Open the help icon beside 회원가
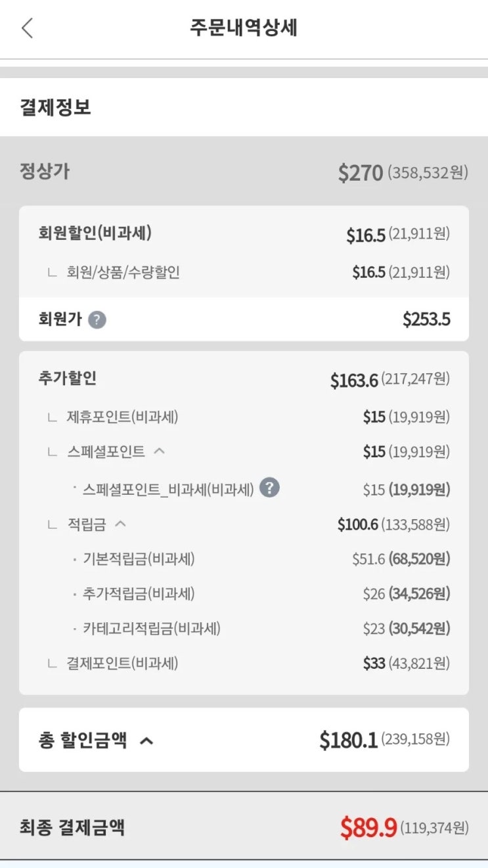The height and width of the screenshot is (868, 488). click(97, 320)
